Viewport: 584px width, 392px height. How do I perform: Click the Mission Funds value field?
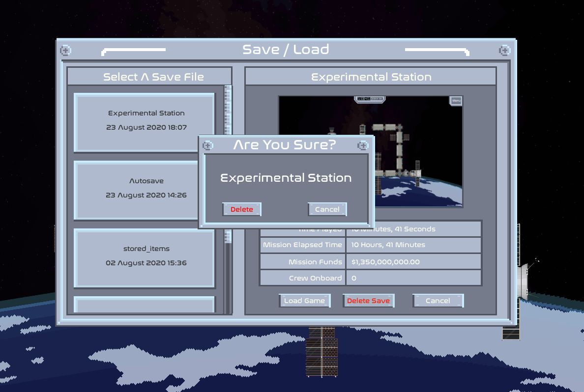click(x=413, y=262)
